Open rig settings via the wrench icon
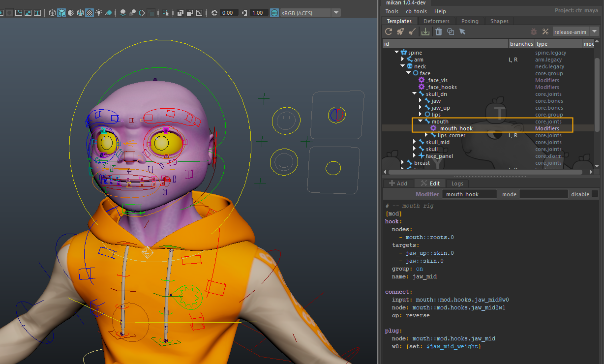Image resolution: width=604 pixels, height=364 pixels. tap(545, 31)
